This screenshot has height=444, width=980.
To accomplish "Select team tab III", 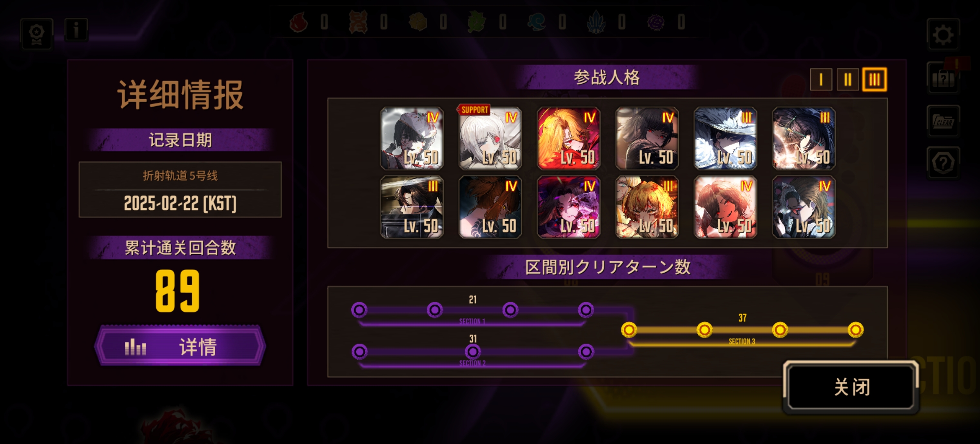I will (874, 80).
